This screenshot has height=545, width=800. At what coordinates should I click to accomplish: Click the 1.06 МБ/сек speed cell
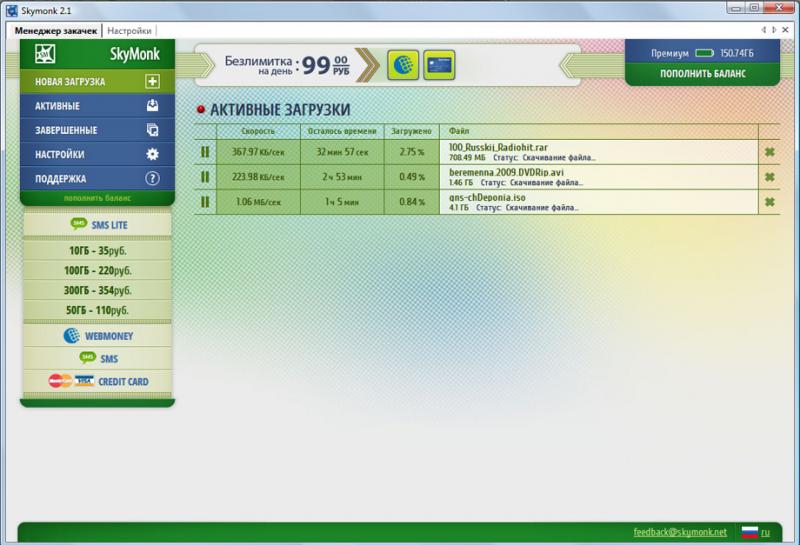coord(258,202)
